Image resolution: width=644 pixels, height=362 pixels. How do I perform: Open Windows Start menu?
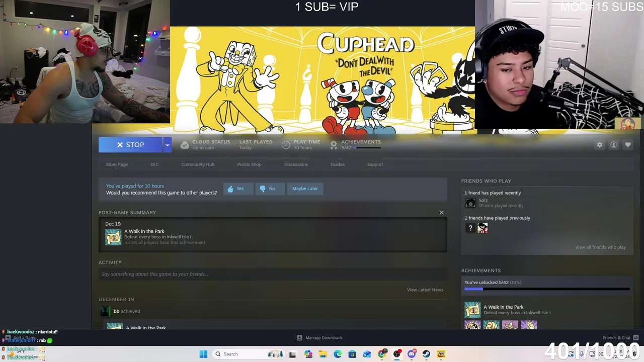[203, 354]
